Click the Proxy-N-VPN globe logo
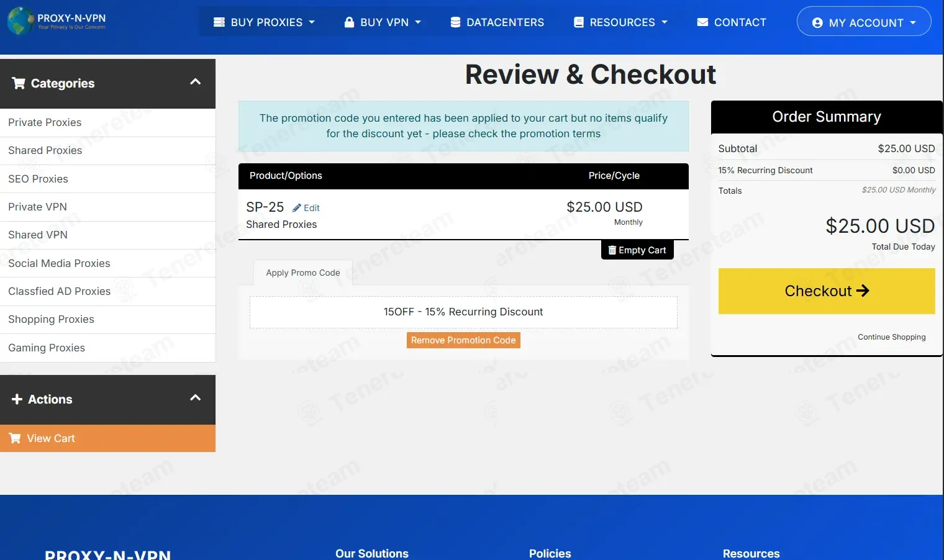944x560 pixels. point(20,20)
